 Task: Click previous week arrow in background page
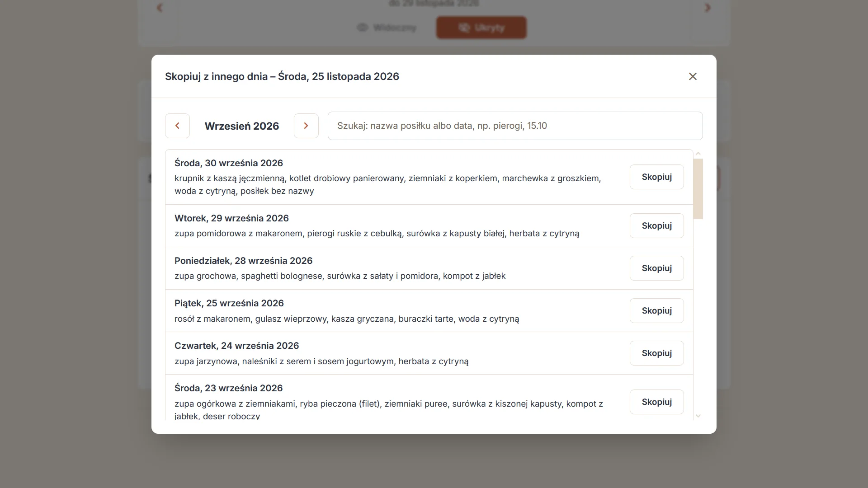[x=159, y=8]
